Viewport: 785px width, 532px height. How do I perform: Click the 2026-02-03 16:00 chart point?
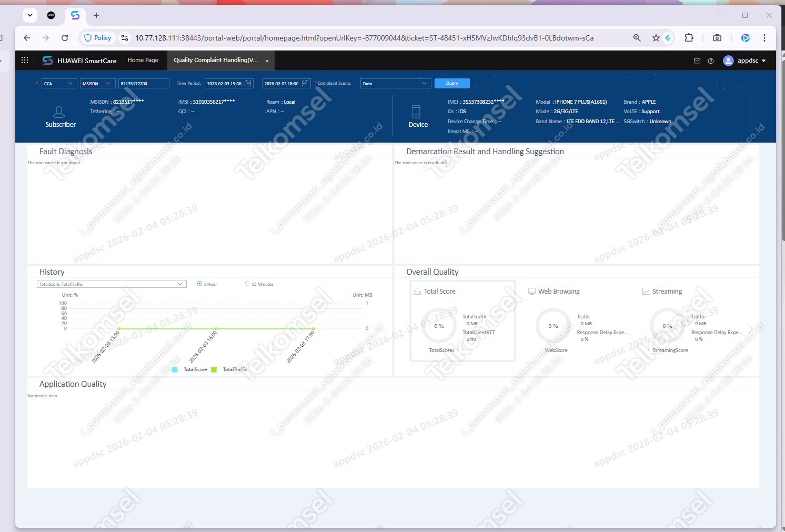point(216,329)
